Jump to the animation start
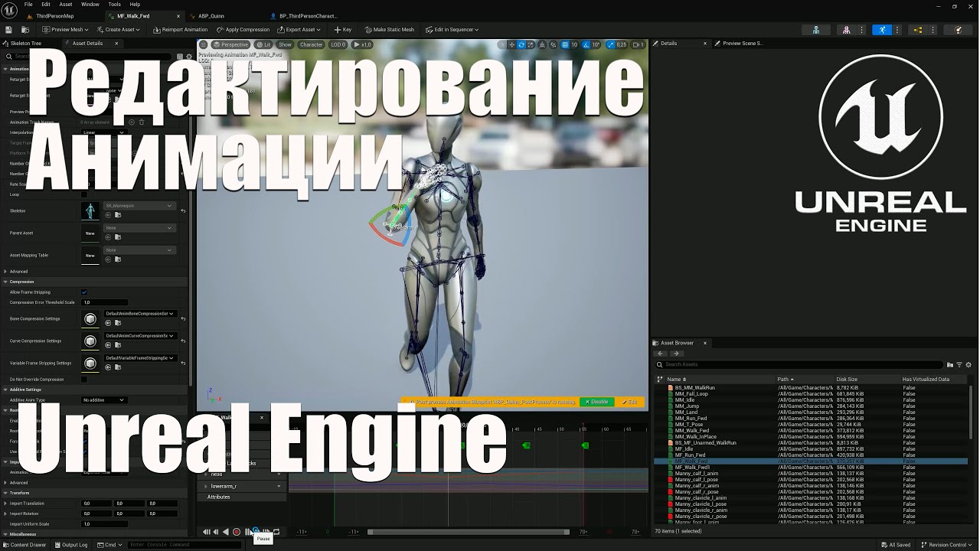980x551 pixels. (207, 532)
